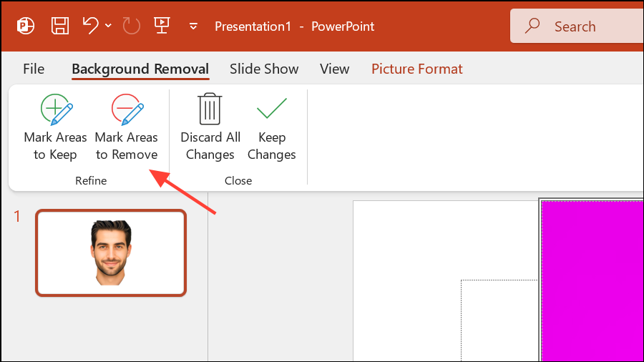This screenshot has height=362, width=644.
Task: Click the grayed-out Redo arrow
Action: [x=132, y=26]
